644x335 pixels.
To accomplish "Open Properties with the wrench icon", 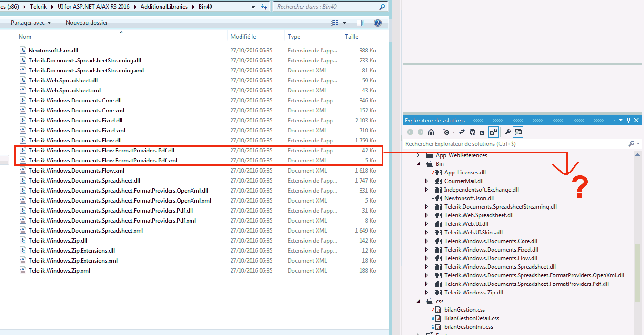I will point(508,132).
